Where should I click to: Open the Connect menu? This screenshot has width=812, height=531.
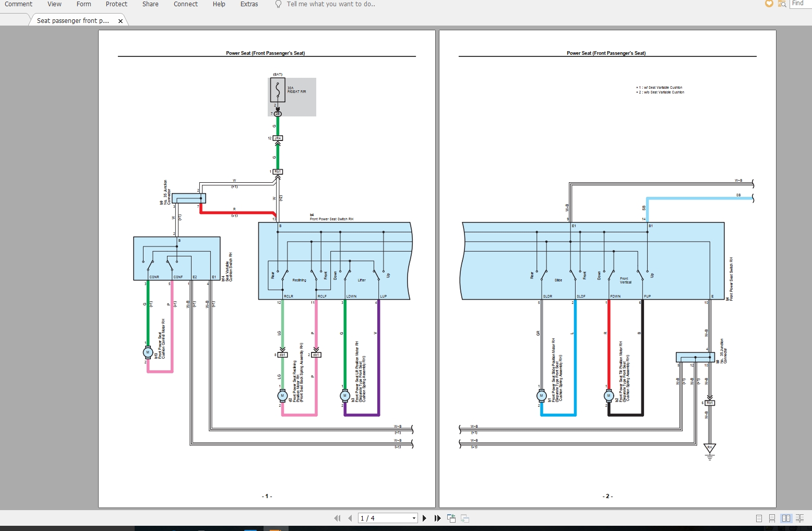pos(186,4)
